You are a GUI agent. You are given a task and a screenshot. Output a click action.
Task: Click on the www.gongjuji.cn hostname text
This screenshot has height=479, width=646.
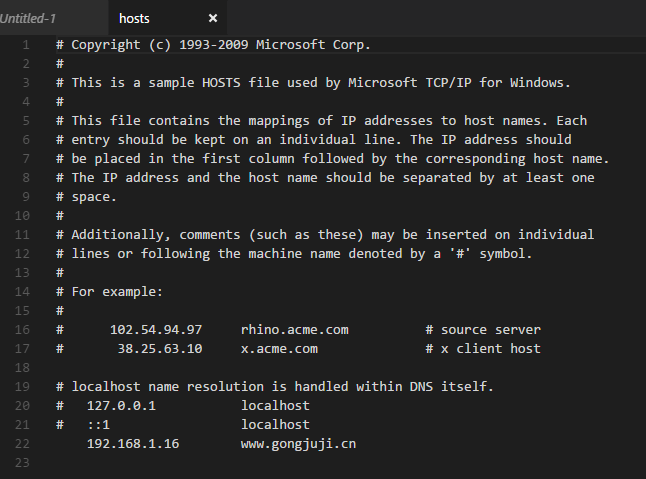coord(298,444)
